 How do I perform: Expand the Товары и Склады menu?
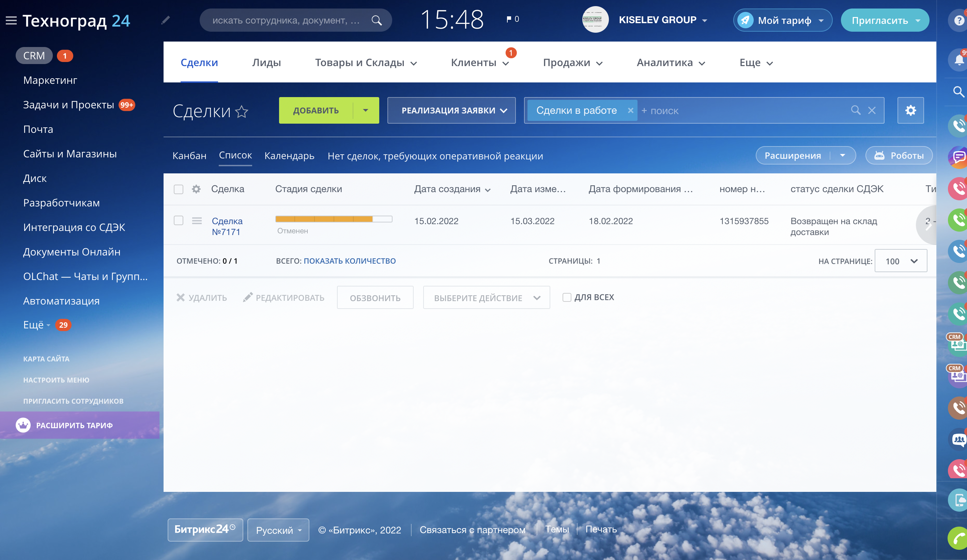click(x=366, y=63)
